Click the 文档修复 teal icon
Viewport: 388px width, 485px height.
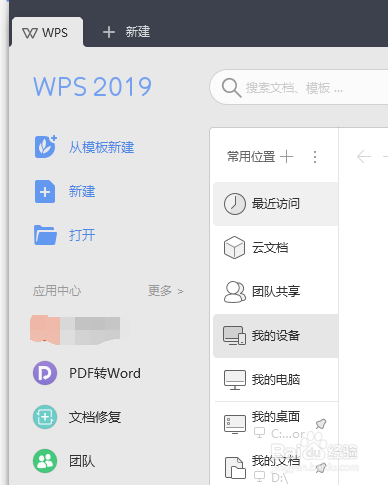pos(45,417)
